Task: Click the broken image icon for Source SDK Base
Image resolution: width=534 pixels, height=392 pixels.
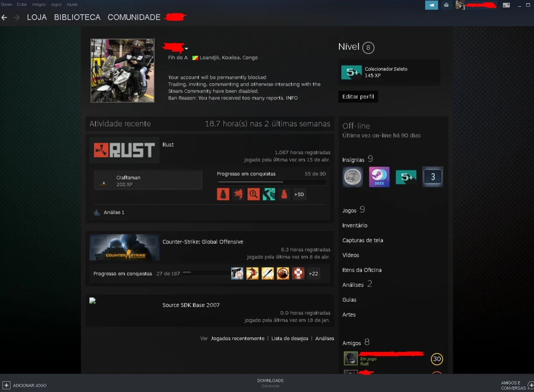Action: (x=92, y=301)
